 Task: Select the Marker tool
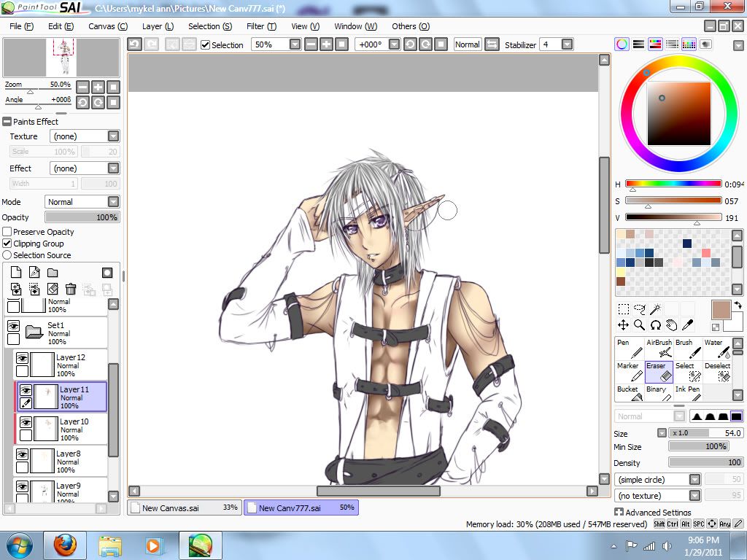(630, 372)
